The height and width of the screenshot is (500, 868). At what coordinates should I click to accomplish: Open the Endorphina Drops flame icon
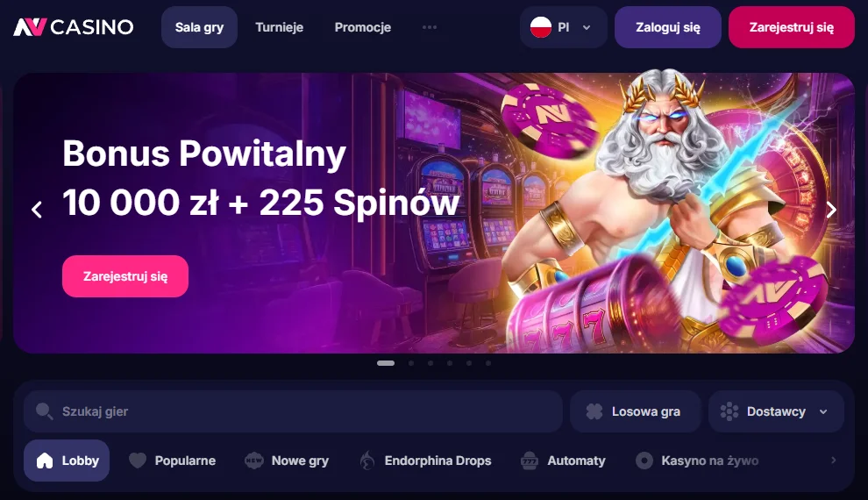pos(367,461)
